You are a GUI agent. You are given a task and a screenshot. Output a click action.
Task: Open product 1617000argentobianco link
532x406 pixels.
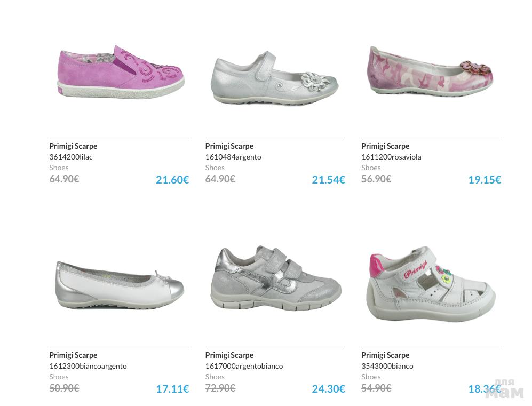[x=244, y=366]
